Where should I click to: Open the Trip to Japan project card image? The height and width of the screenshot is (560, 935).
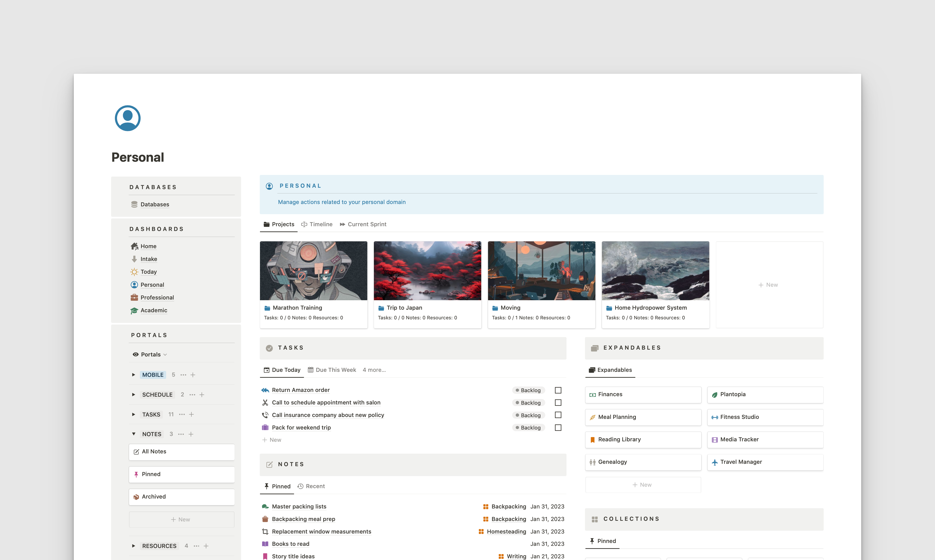(x=427, y=271)
